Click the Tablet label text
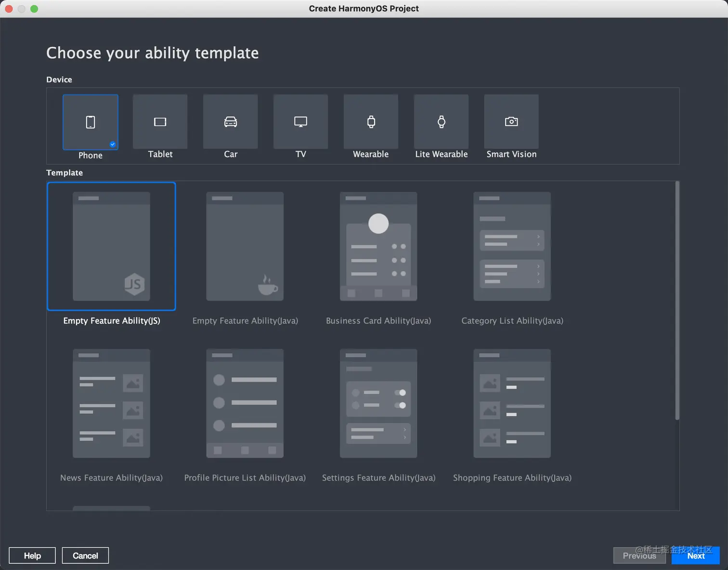728x570 pixels. [160, 154]
